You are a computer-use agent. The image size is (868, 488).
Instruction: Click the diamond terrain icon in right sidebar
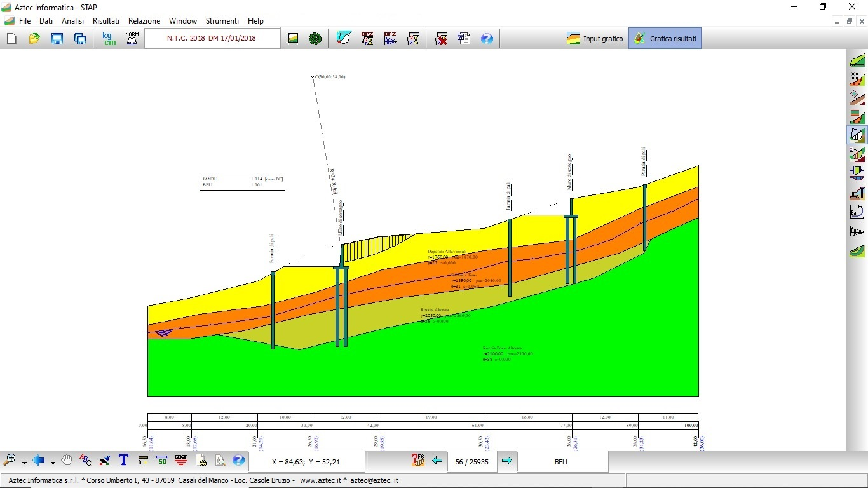pyautogui.click(x=857, y=98)
